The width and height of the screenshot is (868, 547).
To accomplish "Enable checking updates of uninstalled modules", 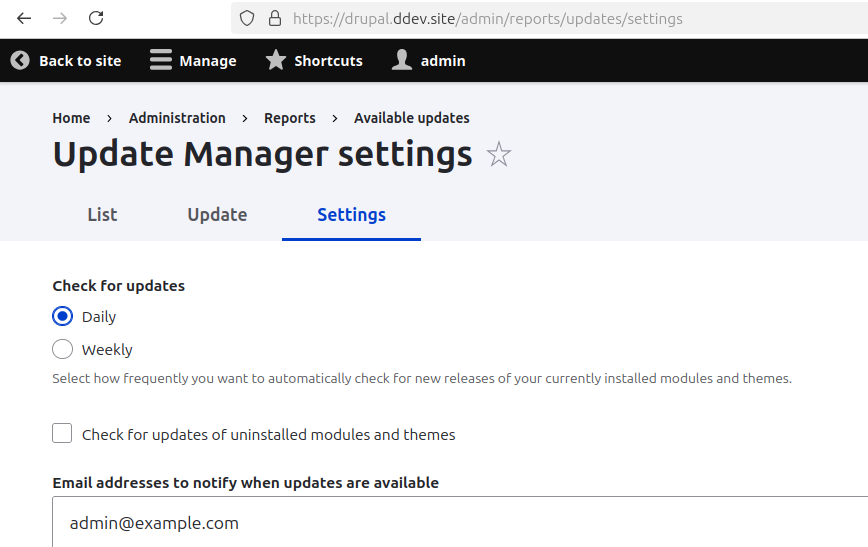I will [x=63, y=434].
